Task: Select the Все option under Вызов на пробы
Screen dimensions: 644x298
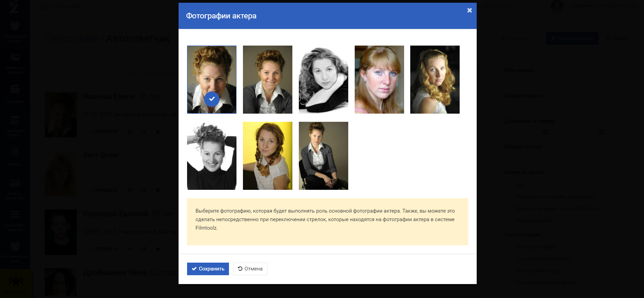Action: 520,185
